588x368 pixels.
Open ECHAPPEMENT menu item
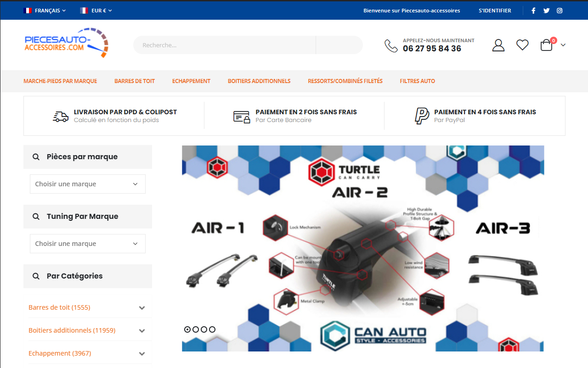(x=191, y=81)
